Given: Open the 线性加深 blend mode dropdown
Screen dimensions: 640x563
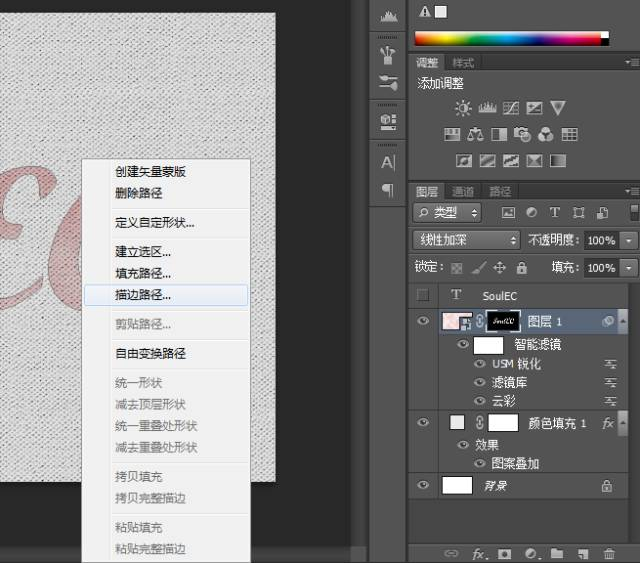Looking at the screenshot, I should [x=466, y=240].
